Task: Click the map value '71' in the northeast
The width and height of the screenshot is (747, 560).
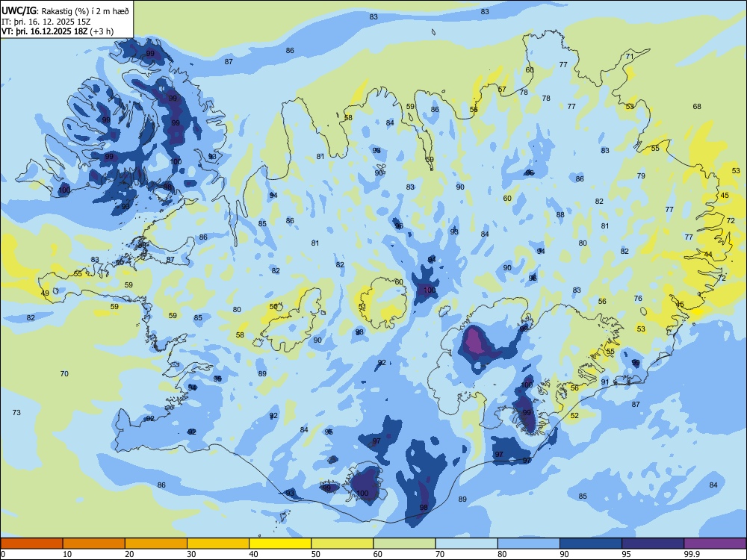Action: click(x=630, y=56)
